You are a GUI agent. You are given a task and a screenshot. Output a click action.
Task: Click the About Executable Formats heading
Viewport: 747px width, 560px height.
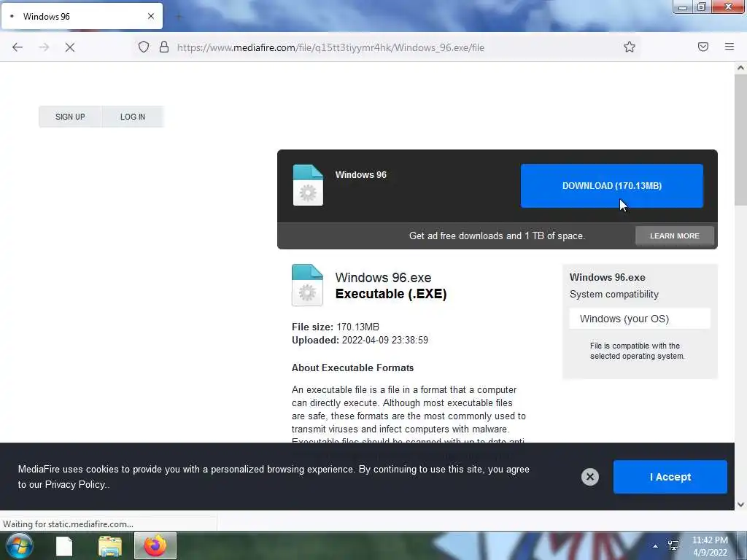pos(352,367)
